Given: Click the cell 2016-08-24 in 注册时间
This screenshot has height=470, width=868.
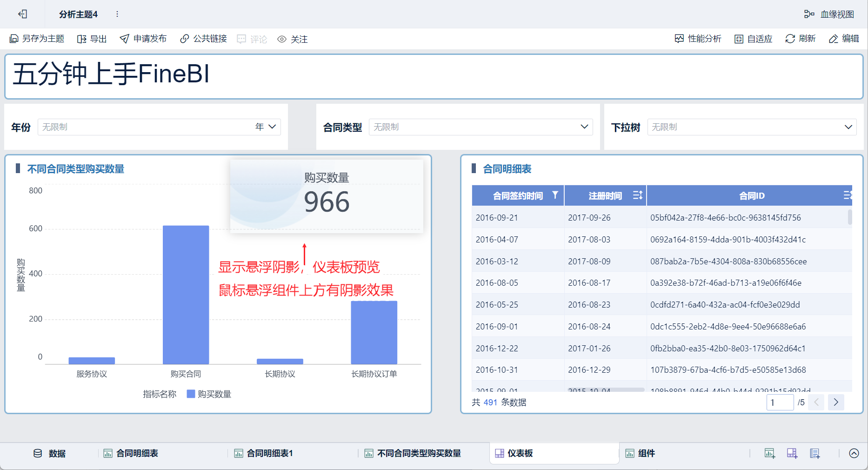Looking at the screenshot, I should click(589, 327).
